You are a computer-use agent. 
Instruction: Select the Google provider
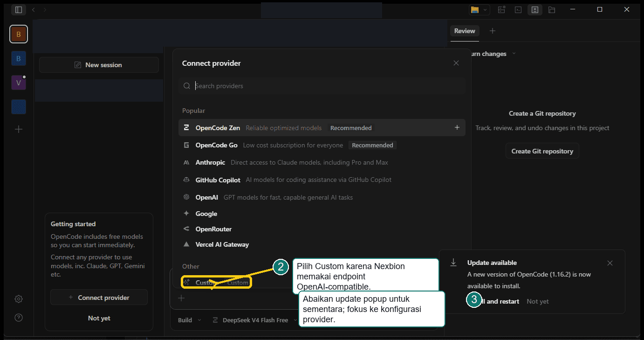pos(322,214)
